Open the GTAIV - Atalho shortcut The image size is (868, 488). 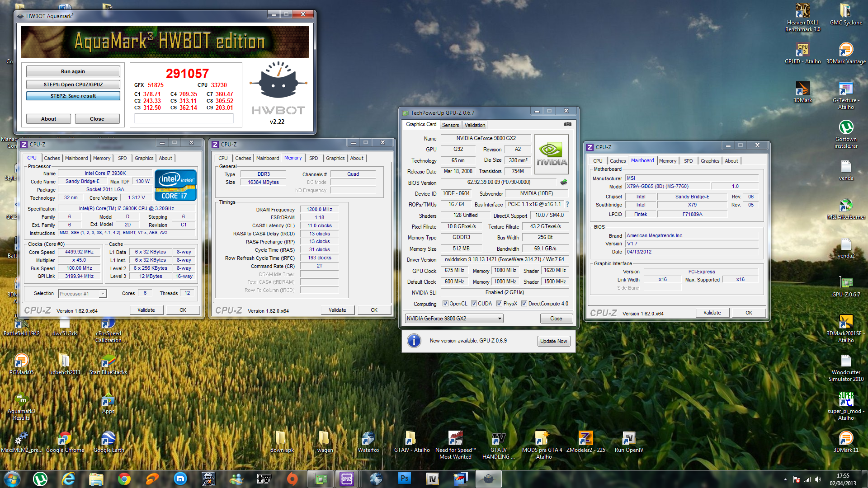coord(411,441)
